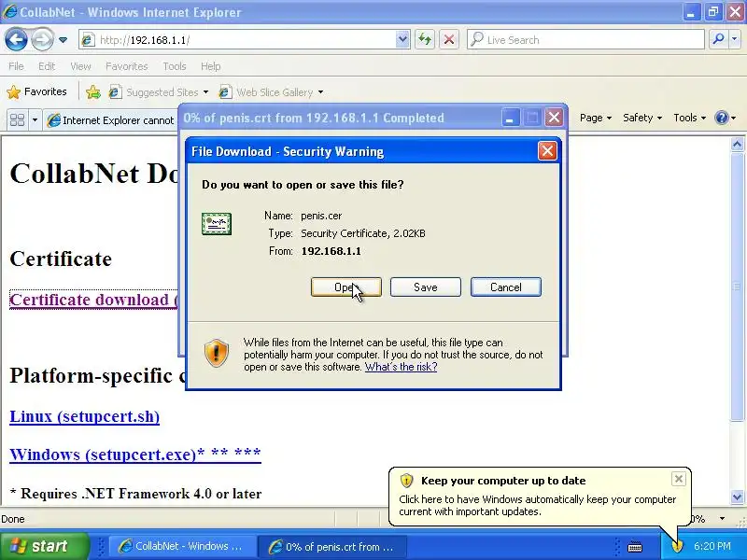Open the Suggested Sites link

(x=158, y=91)
